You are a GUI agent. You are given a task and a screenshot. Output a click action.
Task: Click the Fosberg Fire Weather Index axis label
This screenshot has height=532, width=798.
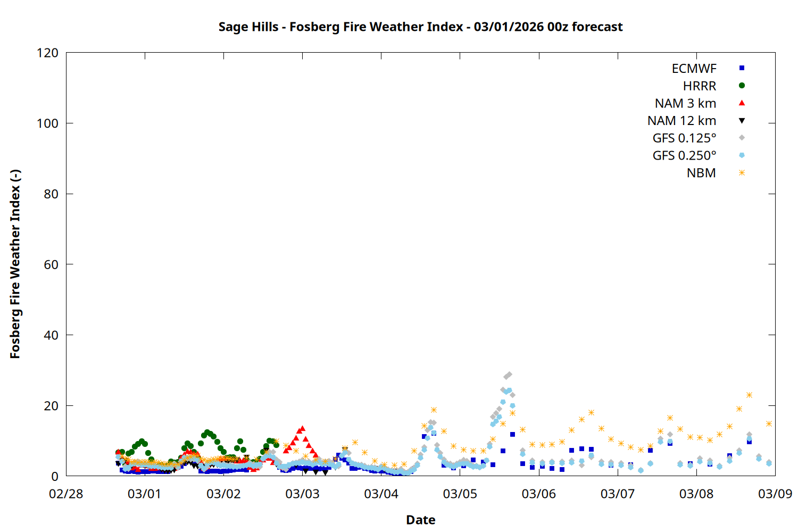point(15,264)
